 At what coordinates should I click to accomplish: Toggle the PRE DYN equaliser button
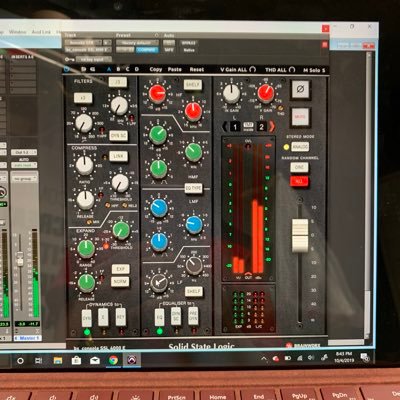[193, 316]
